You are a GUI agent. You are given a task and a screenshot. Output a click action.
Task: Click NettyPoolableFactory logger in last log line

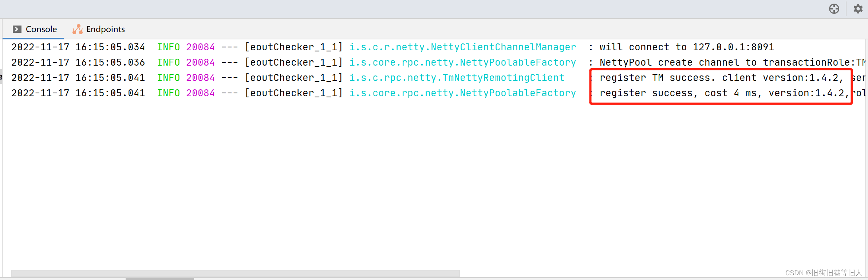click(x=463, y=93)
